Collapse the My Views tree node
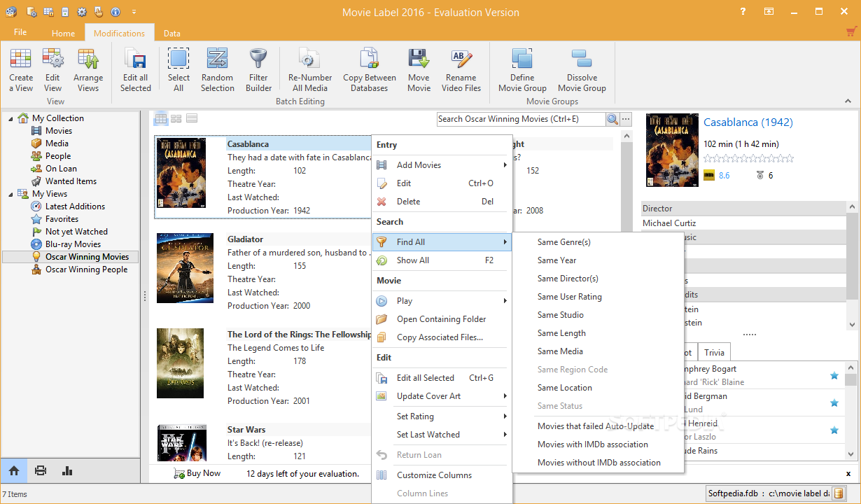The image size is (861, 504). pos(10,194)
